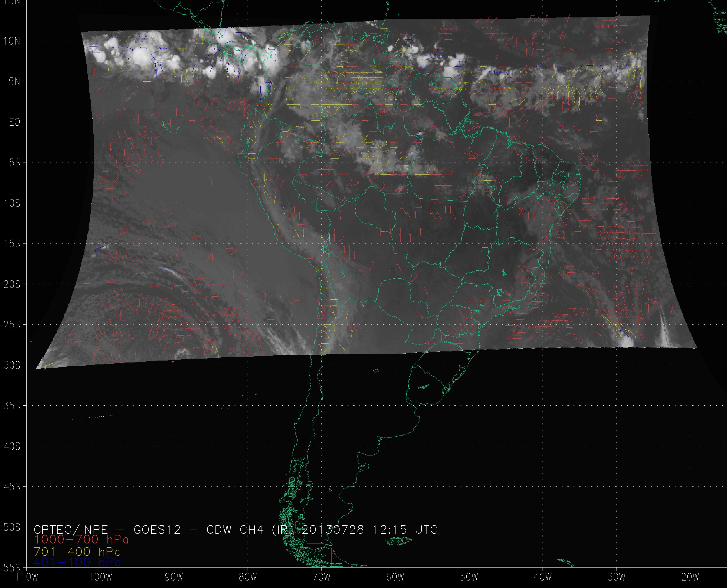Click the 110W longitude axis label
Image resolution: width=727 pixels, height=588 pixels.
pyautogui.click(x=27, y=577)
